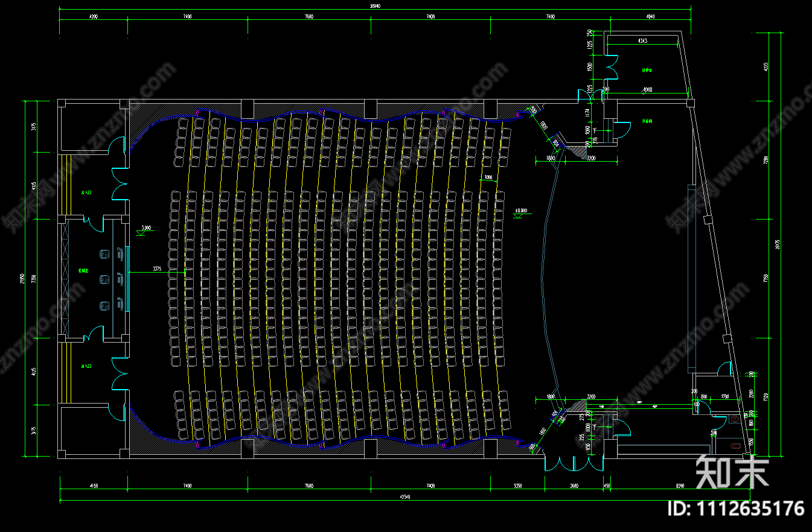The width and height of the screenshot is (812, 532).
Task: Select the 7280 vertical dimension
Action: click(x=766, y=160)
